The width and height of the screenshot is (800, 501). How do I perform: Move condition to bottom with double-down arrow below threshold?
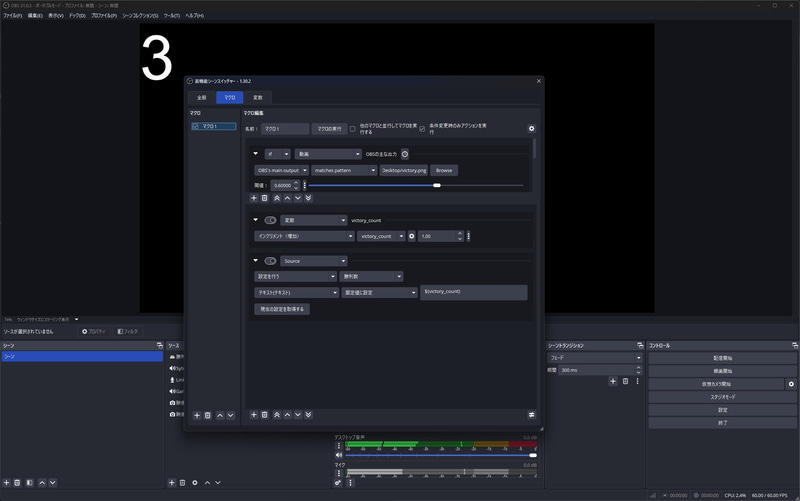(x=308, y=198)
